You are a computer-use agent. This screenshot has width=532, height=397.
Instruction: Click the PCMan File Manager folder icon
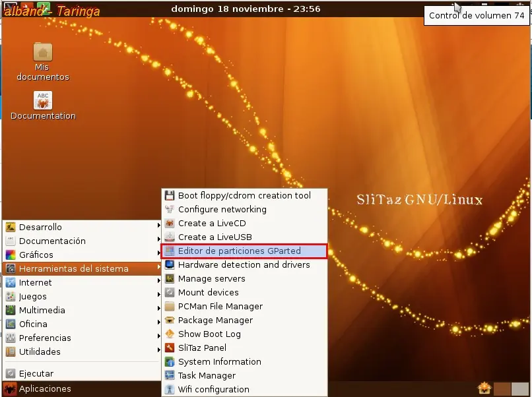coord(170,307)
